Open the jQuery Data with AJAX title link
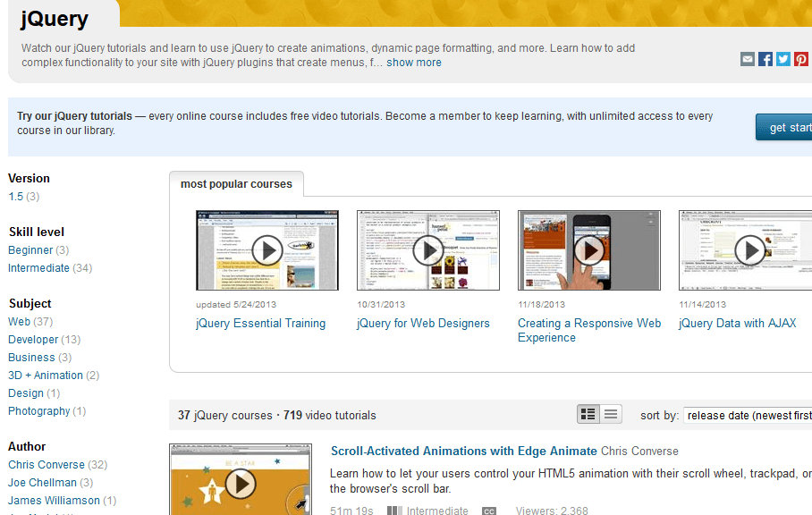Viewport: 812px width, 515px height. click(738, 324)
